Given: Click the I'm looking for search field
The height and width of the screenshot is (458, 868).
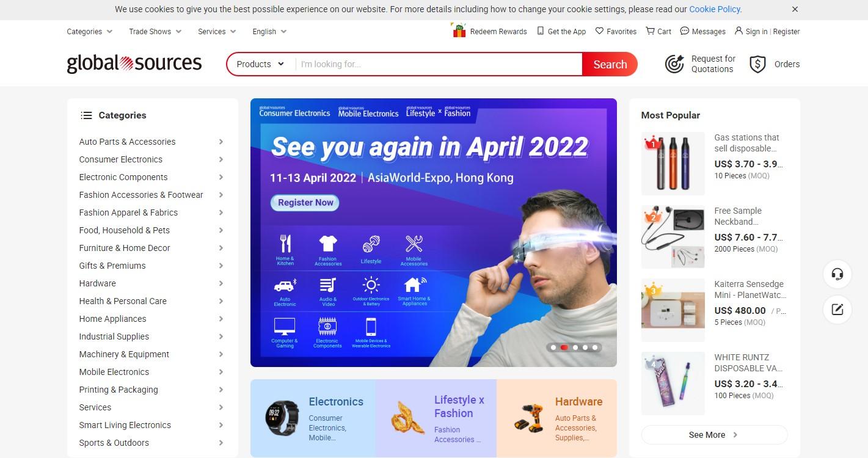Looking at the screenshot, I should [x=439, y=64].
